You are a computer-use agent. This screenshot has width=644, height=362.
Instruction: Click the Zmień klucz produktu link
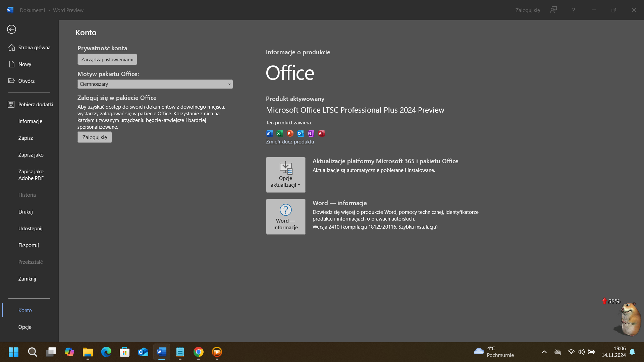290,142
